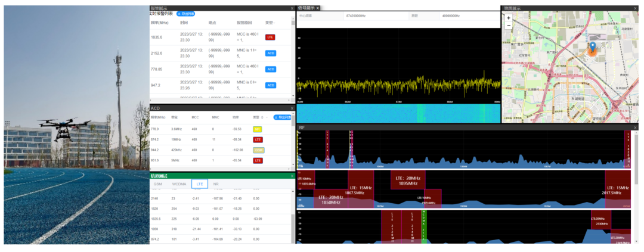Click red LTE tag for 1835.6 alarm

[x=270, y=37]
